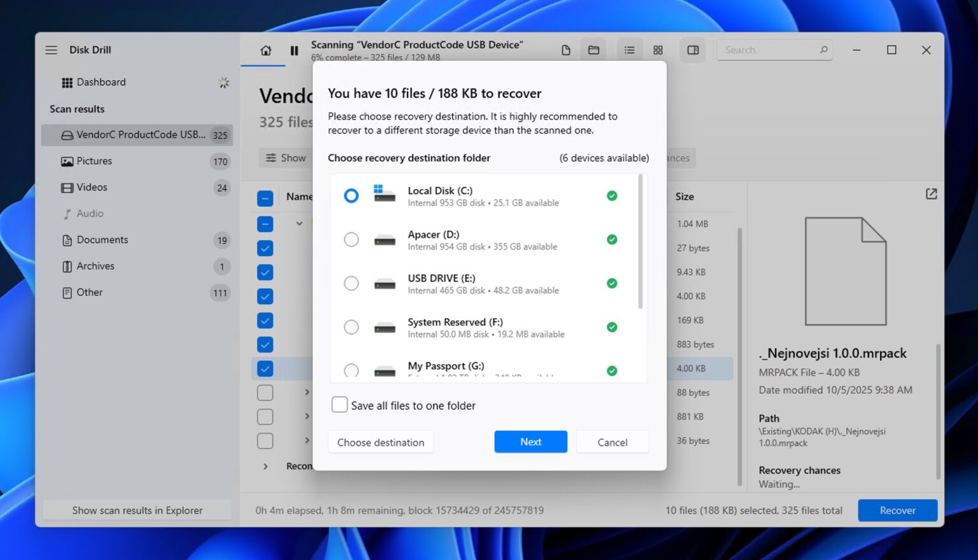
Task: Select Apacer (D:) as recovery destination
Action: (351, 239)
